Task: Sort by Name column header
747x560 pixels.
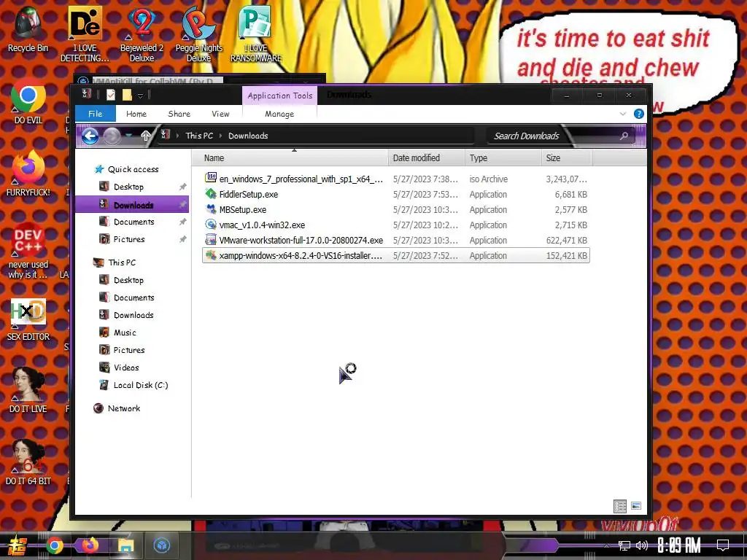Action: pos(290,158)
